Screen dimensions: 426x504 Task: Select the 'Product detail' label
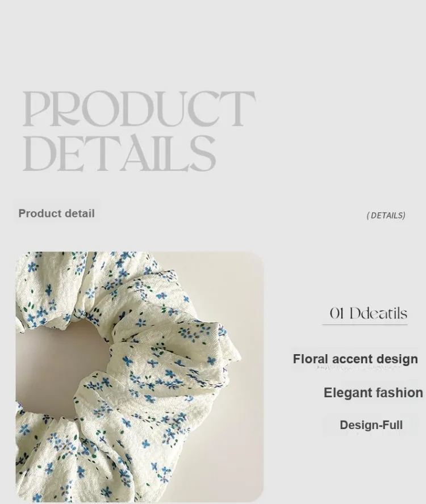tap(56, 213)
